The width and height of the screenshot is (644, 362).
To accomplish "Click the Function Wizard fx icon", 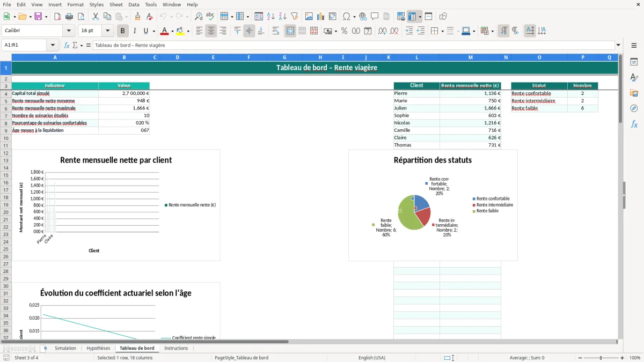I will click(x=67, y=45).
